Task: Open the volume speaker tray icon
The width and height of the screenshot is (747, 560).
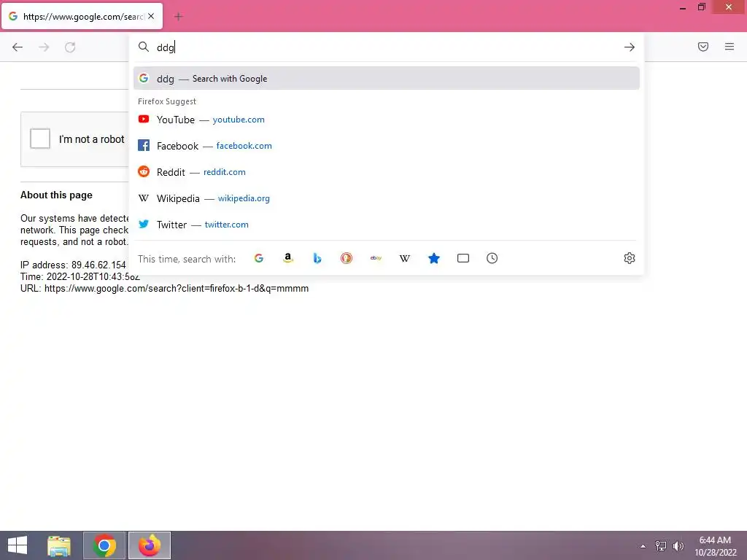Action: pos(678,546)
